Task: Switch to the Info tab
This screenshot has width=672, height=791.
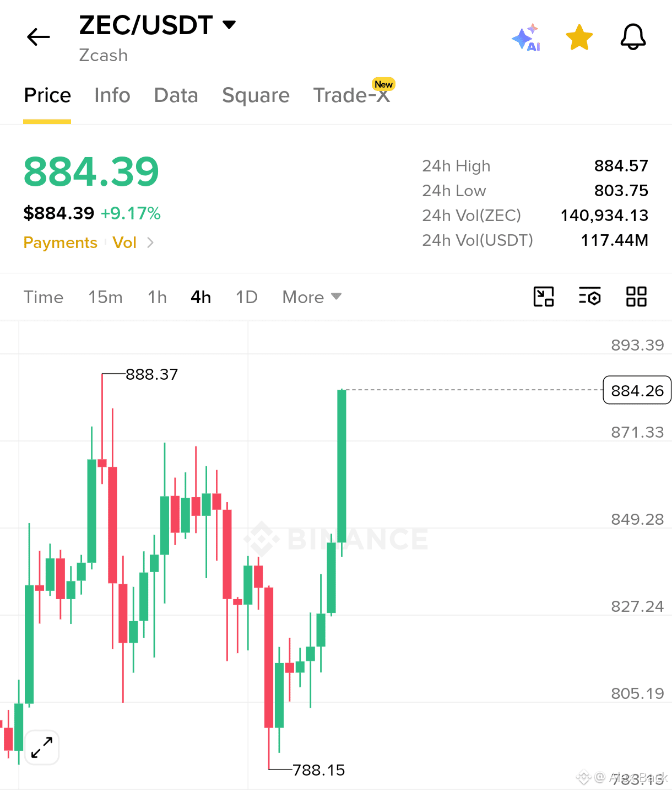Action: point(112,95)
